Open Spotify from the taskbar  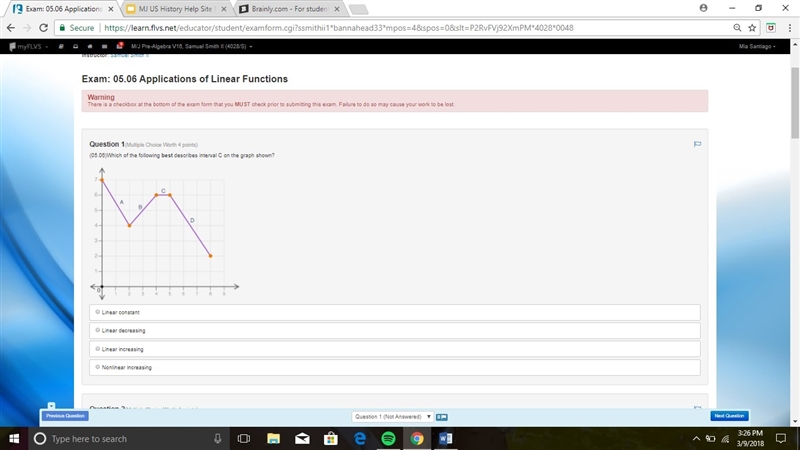[388, 439]
